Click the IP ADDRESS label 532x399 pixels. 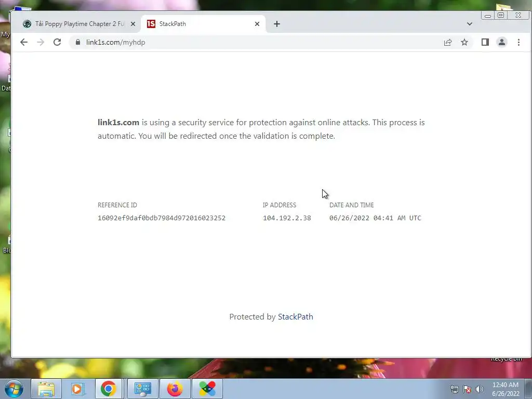279,205
